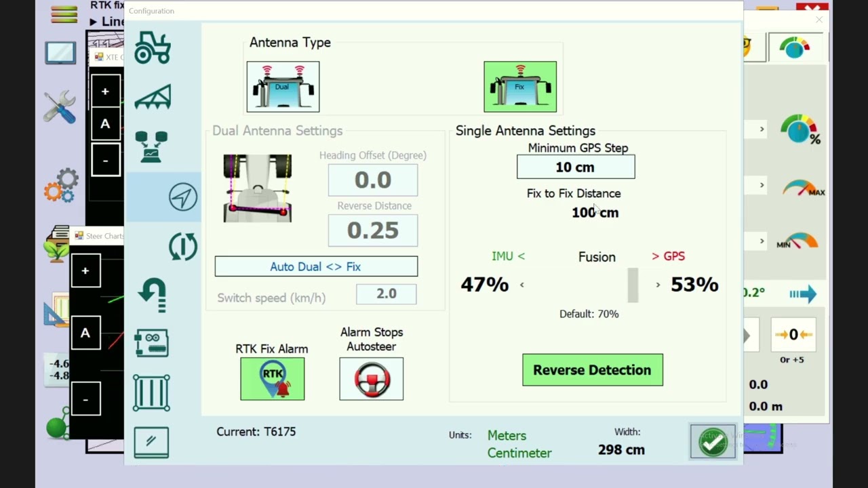Open the machine module board tab
868x488 pixels.
pyautogui.click(x=151, y=344)
